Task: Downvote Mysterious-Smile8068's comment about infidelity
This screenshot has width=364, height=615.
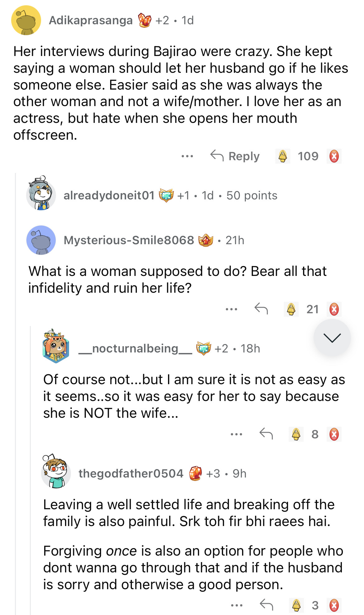Action: point(334,309)
